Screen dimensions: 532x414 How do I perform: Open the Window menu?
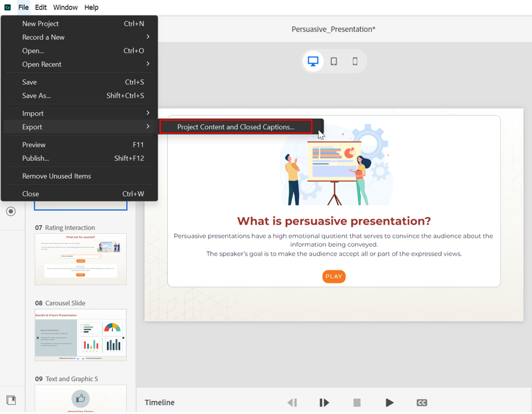(65, 7)
